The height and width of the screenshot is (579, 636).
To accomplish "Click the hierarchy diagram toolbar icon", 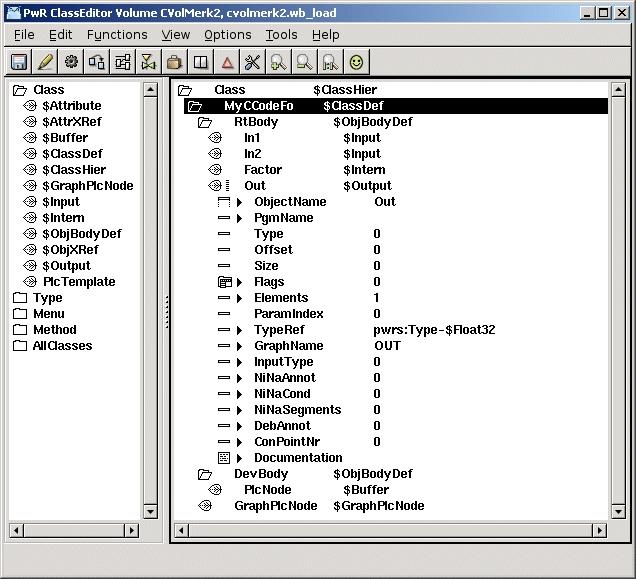I will click(122, 62).
